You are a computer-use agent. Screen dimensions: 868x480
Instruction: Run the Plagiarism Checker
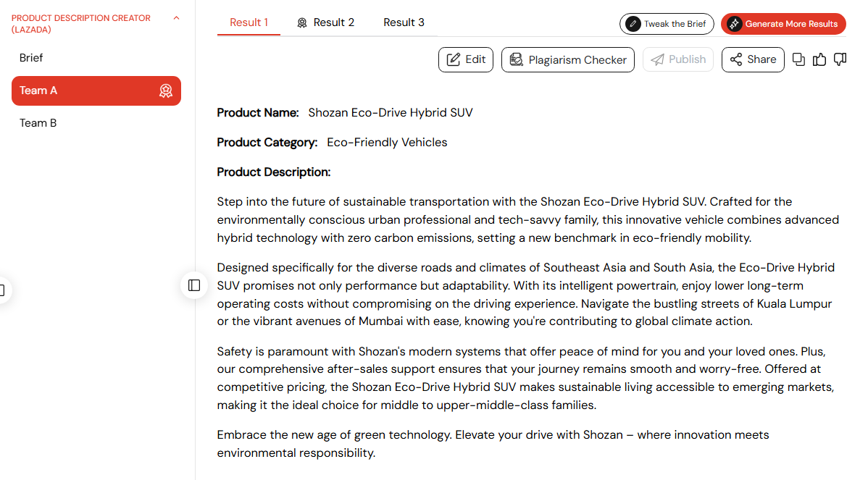[x=568, y=59]
